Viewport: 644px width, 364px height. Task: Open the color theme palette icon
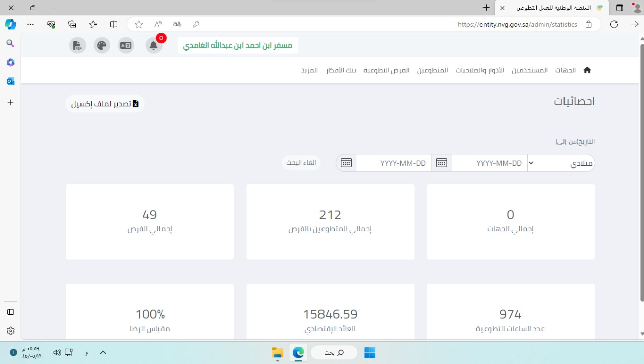(102, 46)
